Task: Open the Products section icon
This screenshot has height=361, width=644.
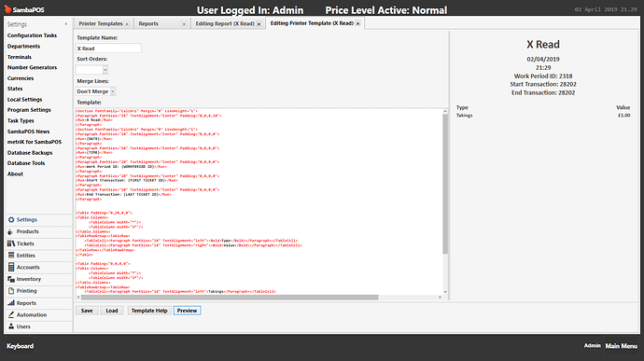Action: (10, 231)
